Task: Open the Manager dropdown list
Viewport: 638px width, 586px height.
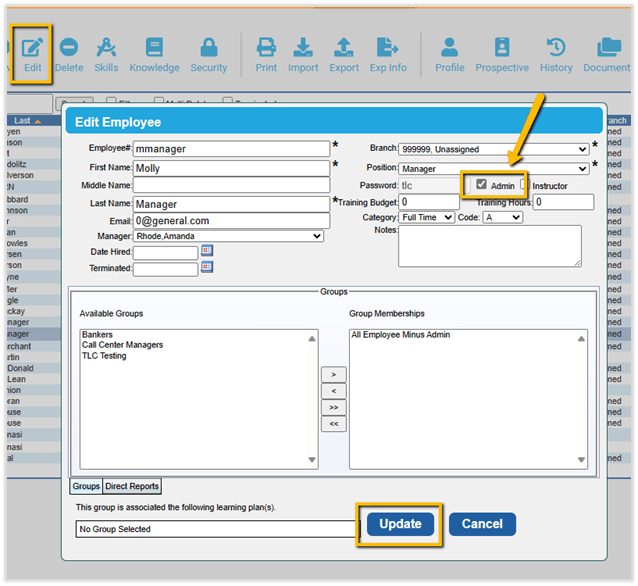Action: click(228, 236)
